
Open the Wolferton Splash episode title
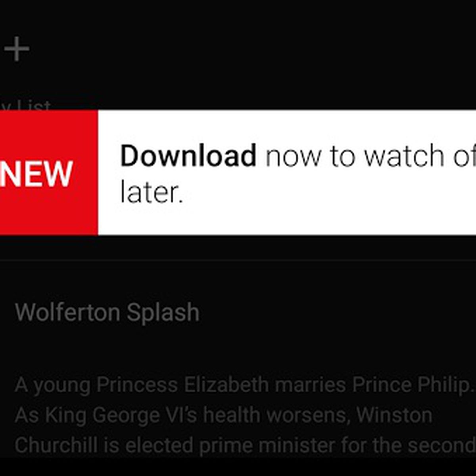(107, 313)
